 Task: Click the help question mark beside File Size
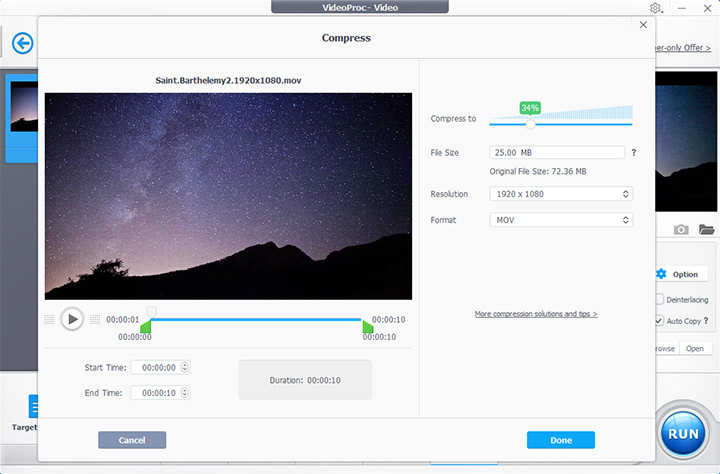(634, 152)
